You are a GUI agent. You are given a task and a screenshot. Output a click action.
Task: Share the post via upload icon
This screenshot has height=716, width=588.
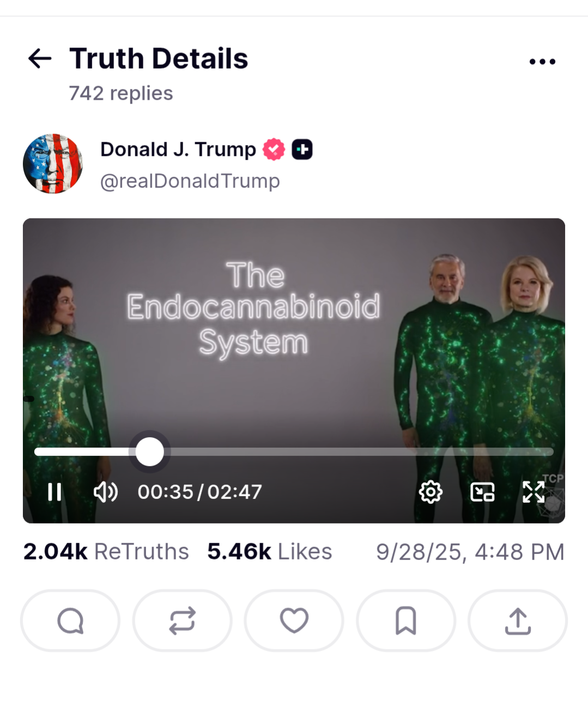518,621
